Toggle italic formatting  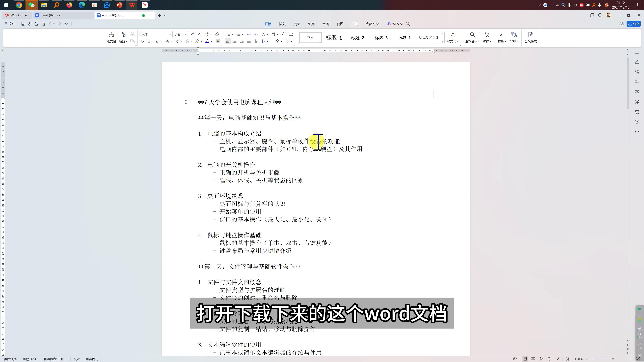click(x=149, y=41)
